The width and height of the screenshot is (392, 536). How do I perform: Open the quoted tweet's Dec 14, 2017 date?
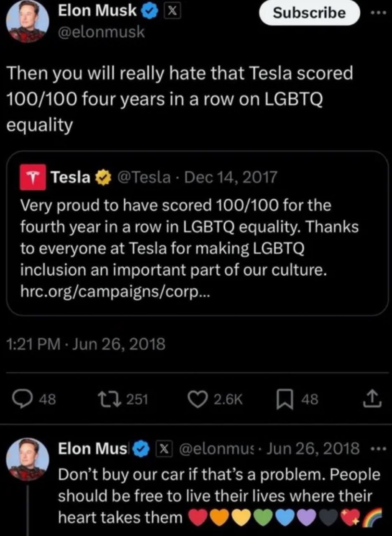tap(231, 178)
